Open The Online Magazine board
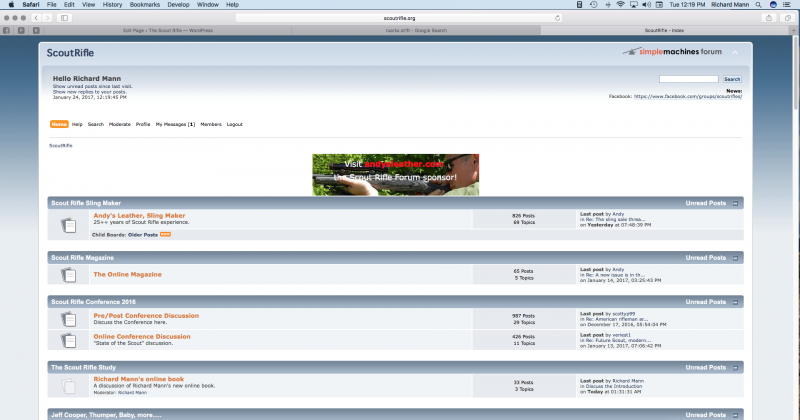Screen dimensions: 800x420 pos(128,275)
